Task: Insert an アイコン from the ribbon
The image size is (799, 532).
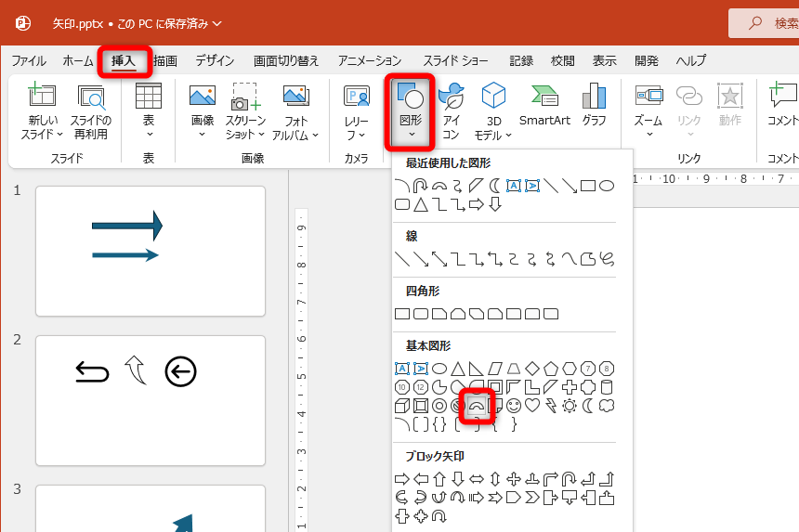Action: (451, 112)
